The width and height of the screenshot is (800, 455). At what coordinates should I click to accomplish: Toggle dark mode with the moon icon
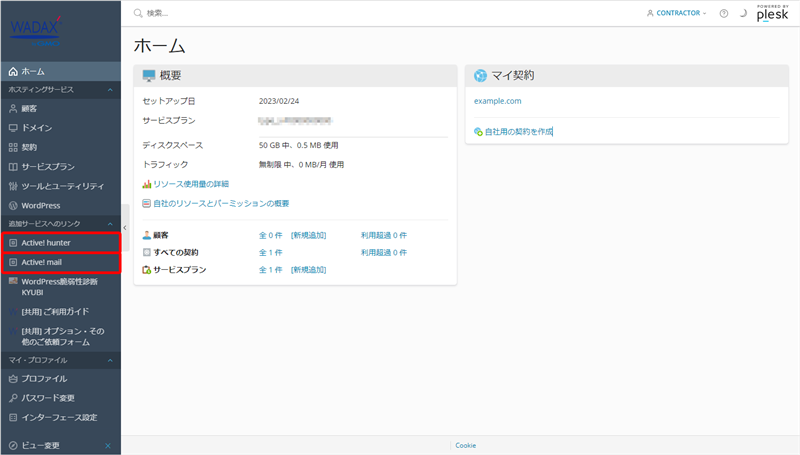743,14
